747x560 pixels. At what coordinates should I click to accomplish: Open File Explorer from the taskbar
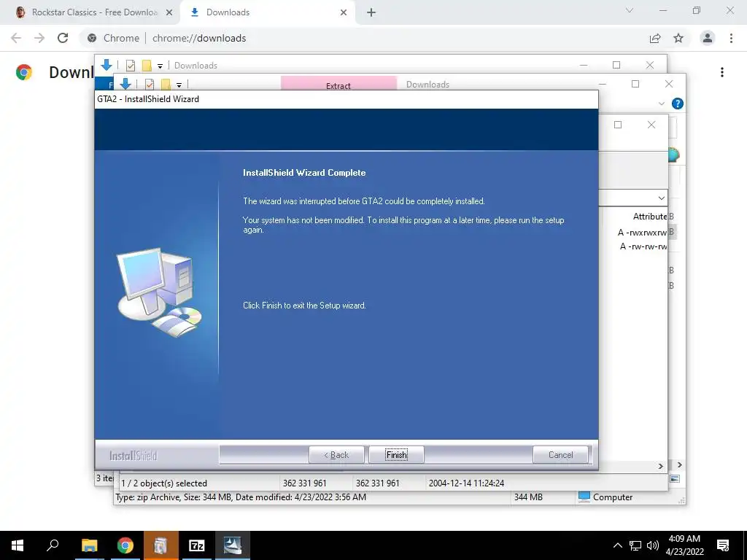89,545
